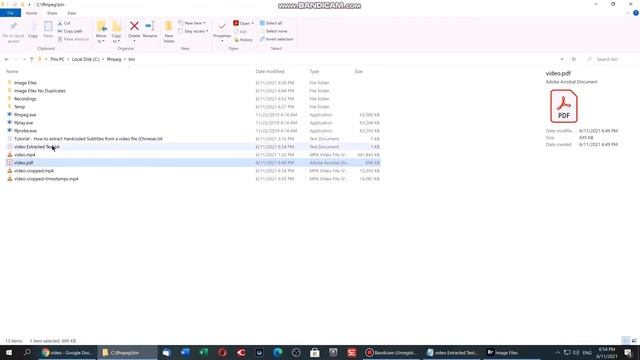Click Open with Acrobat icon

236,23
